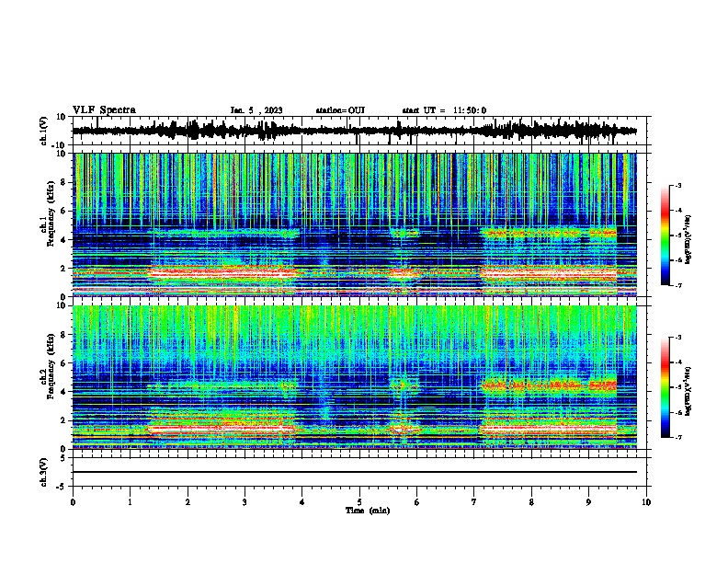Click the 'VLF Spectra' title text

[x=104, y=110]
